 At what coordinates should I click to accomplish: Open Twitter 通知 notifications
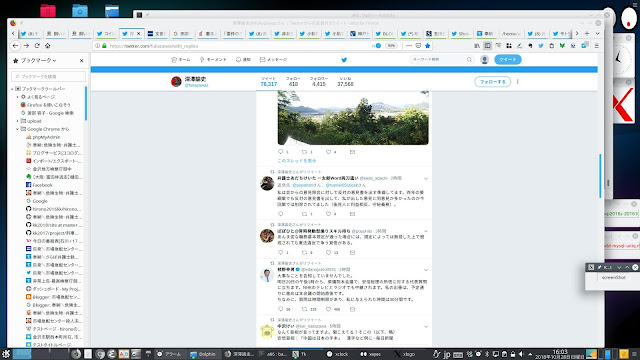coord(243,60)
